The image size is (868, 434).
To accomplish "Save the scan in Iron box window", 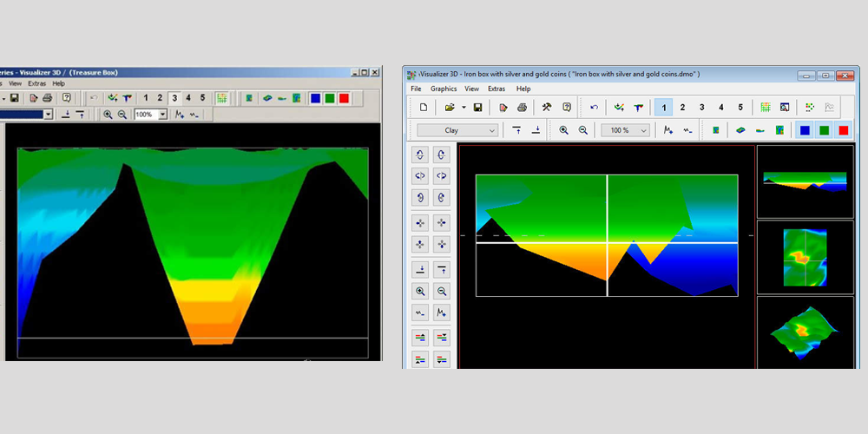I will pyautogui.click(x=477, y=108).
